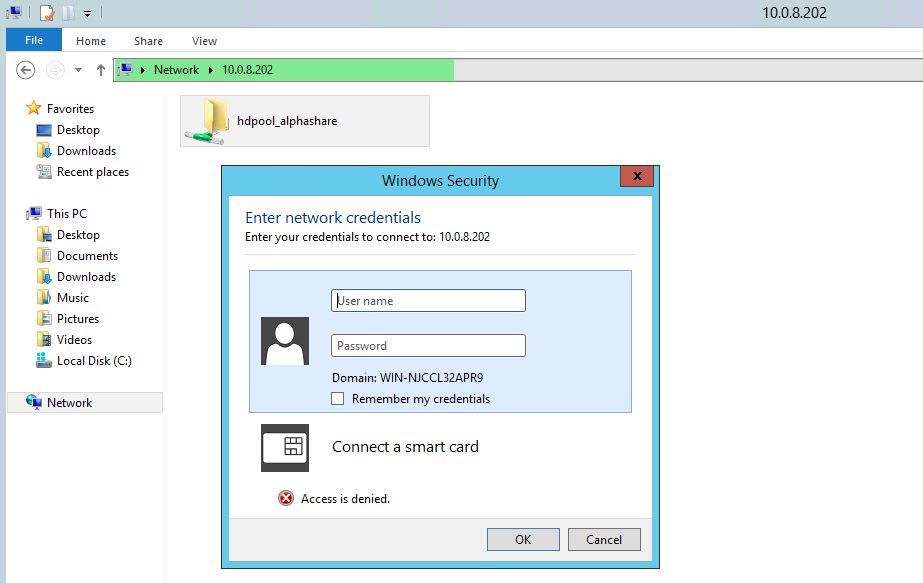Click the Forward navigation arrow
The width and height of the screenshot is (923, 583).
click(55, 70)
